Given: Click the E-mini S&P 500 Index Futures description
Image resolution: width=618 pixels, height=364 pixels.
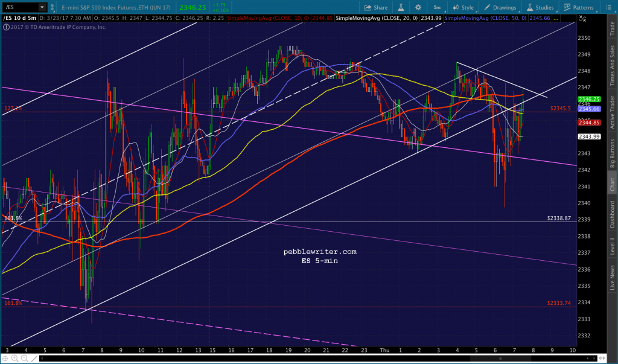Looking at the screenshot, I should tap(116, 7).
